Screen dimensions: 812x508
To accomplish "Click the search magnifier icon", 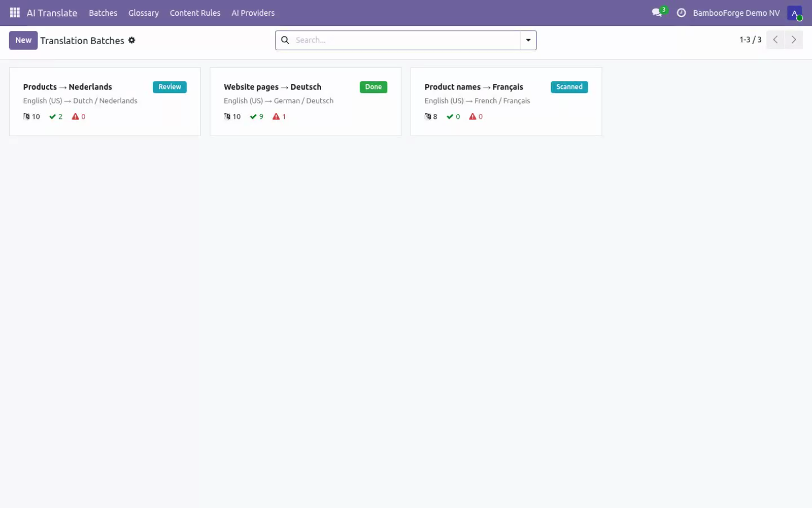I will pos(285,40).
